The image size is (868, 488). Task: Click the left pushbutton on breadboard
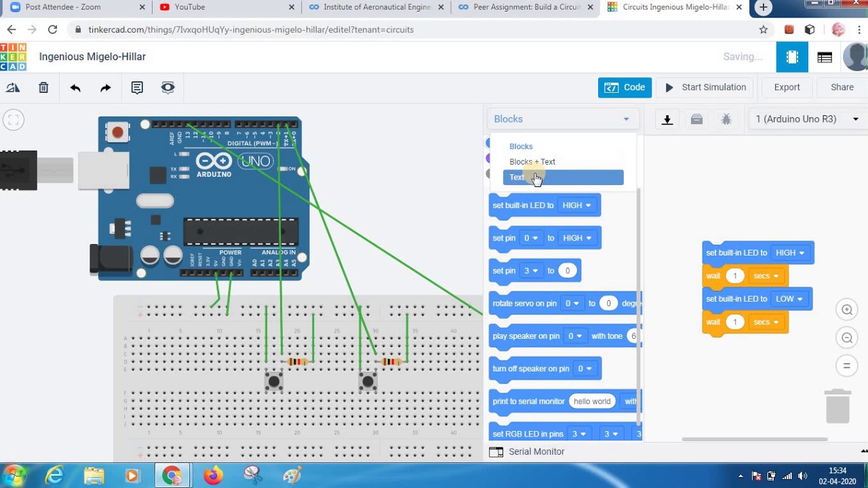click(x=273, y=382)
